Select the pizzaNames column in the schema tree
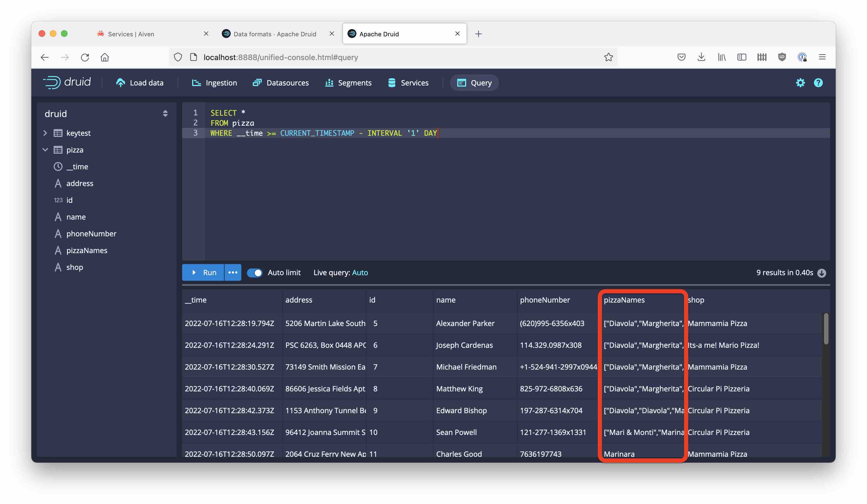This screenshot has width=867, height=504. [87, 250]
